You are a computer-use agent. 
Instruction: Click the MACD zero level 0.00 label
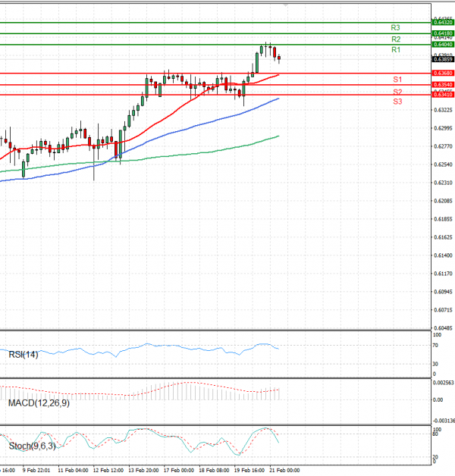[438, 400]
